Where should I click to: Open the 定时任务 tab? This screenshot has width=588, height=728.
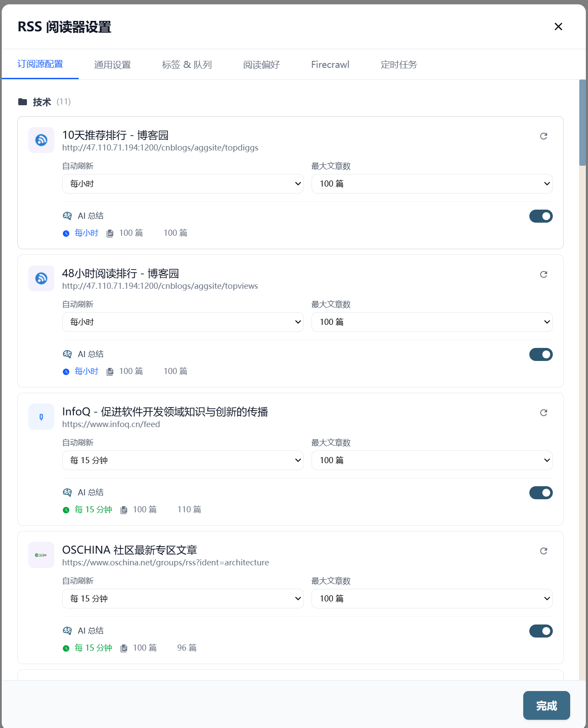[x=399, y=65]
